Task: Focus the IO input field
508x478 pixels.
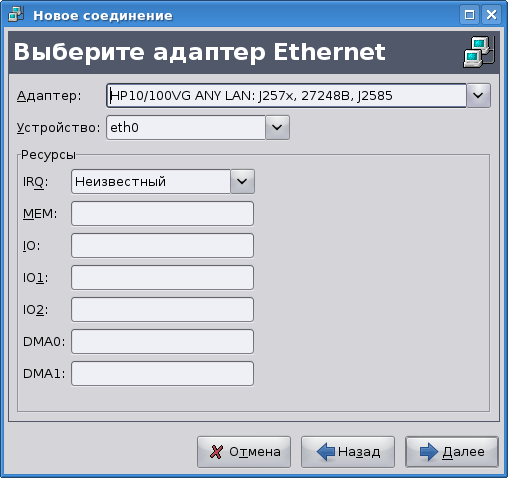Action: (162, 246)
